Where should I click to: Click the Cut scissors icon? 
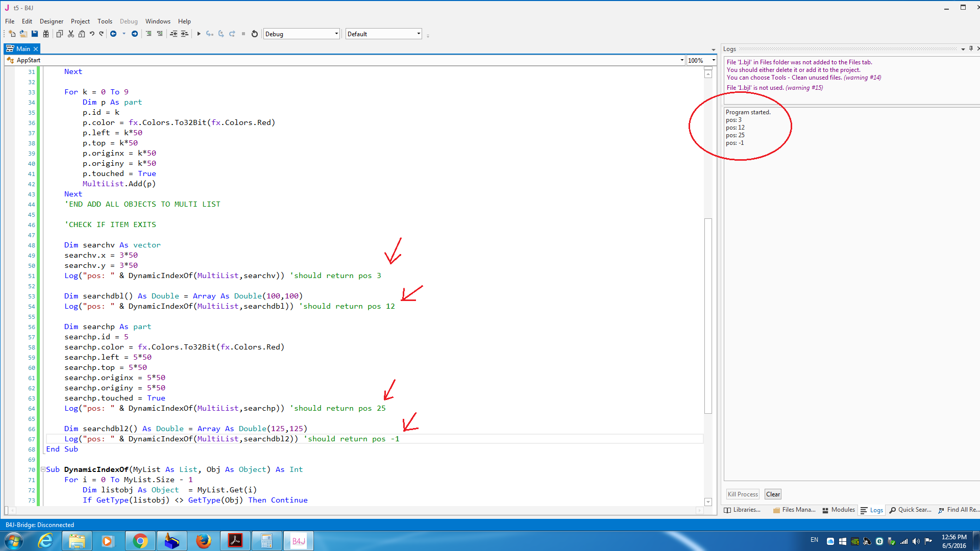pos(71,34)
